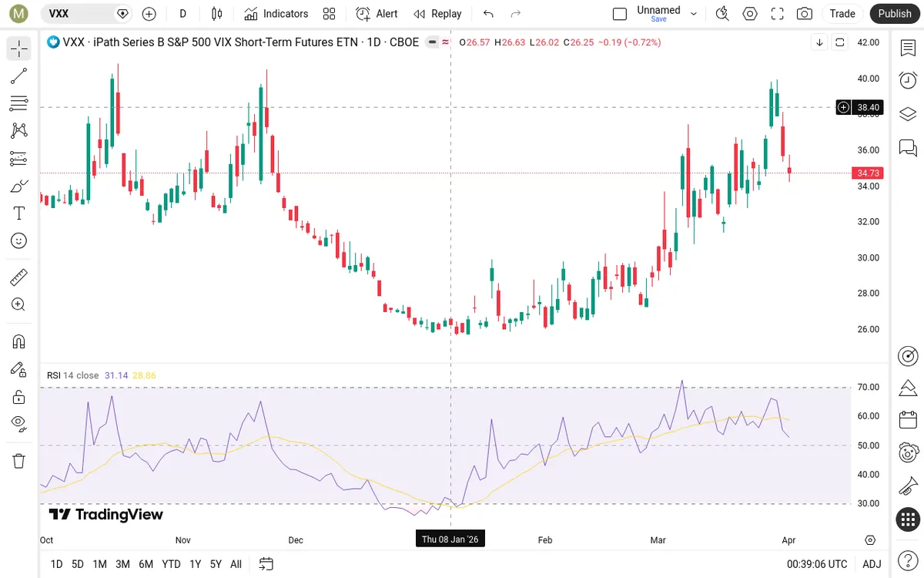Select the 5Y time range
This screenshot has height=578, width=924.
[x=216, y=564]
